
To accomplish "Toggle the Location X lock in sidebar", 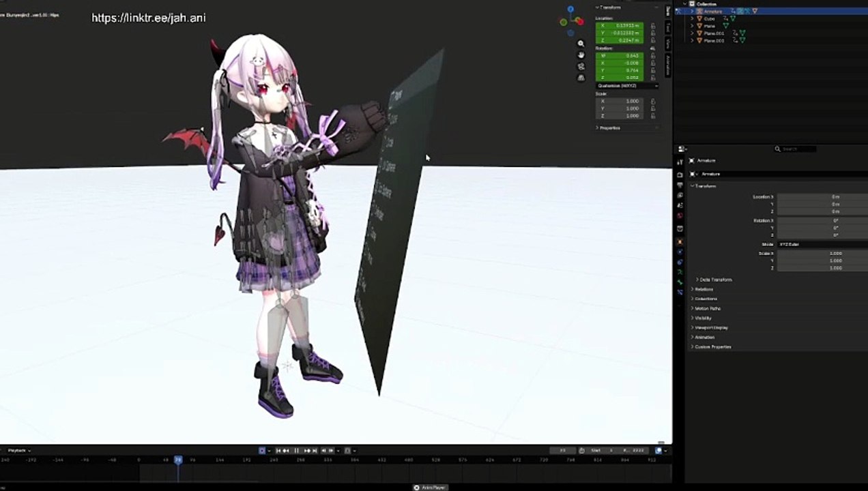I will [653, 26].
